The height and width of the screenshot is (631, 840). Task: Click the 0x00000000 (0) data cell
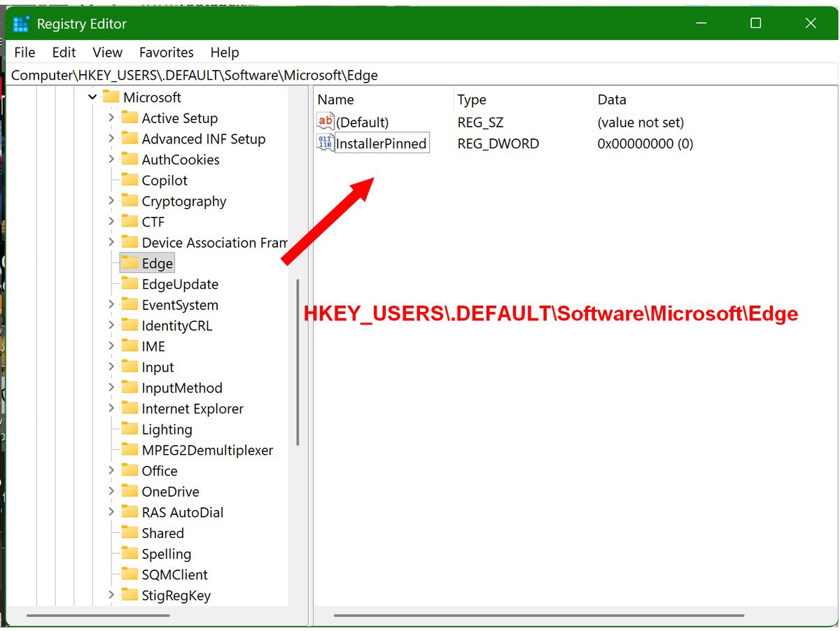coord(645,143)
